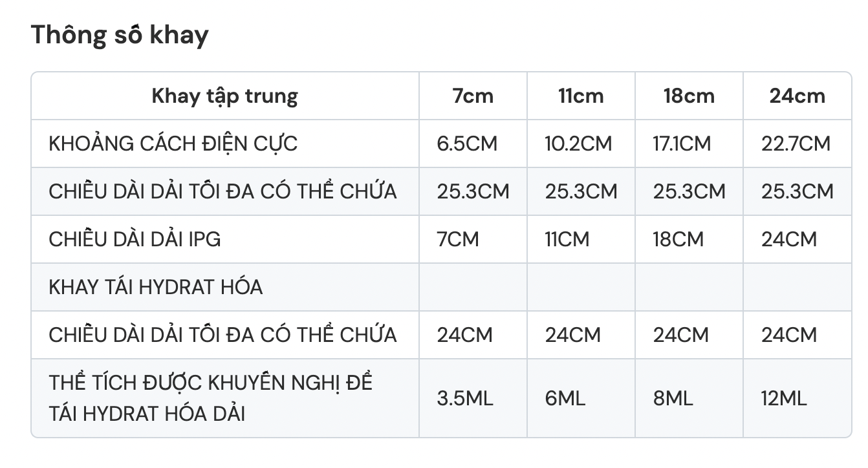
Task: Click the 24cm column header
Action: tap(797, 96)
